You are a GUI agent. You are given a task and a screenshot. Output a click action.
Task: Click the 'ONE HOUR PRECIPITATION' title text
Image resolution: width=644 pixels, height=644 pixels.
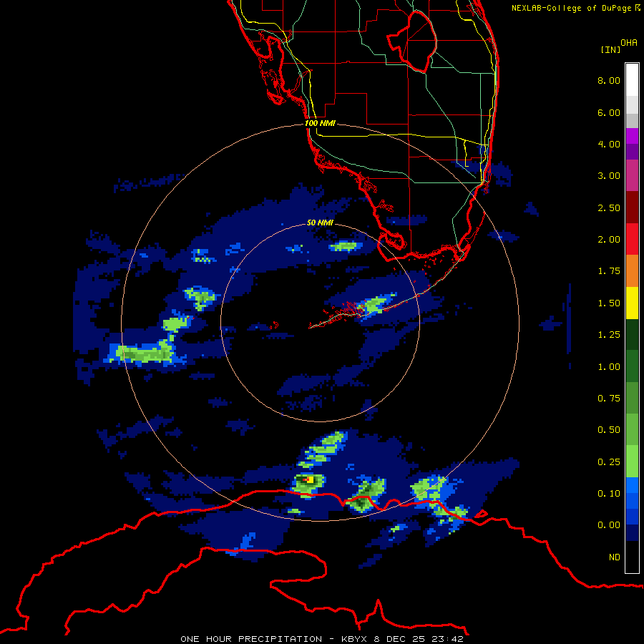(251, 639)
